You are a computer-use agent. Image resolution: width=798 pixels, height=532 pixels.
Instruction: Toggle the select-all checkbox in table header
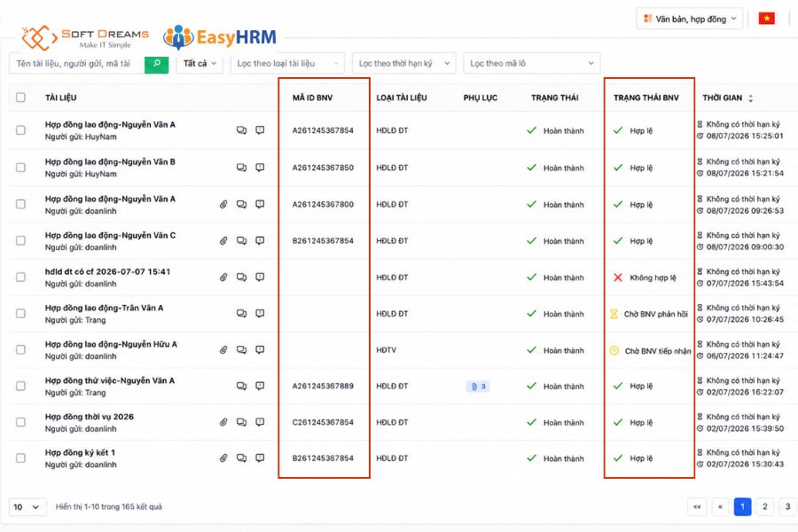click(x=21, y=98)
